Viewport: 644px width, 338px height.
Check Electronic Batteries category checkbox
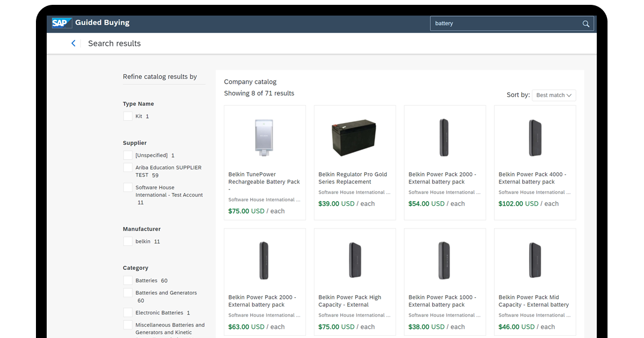click(128, 312)
